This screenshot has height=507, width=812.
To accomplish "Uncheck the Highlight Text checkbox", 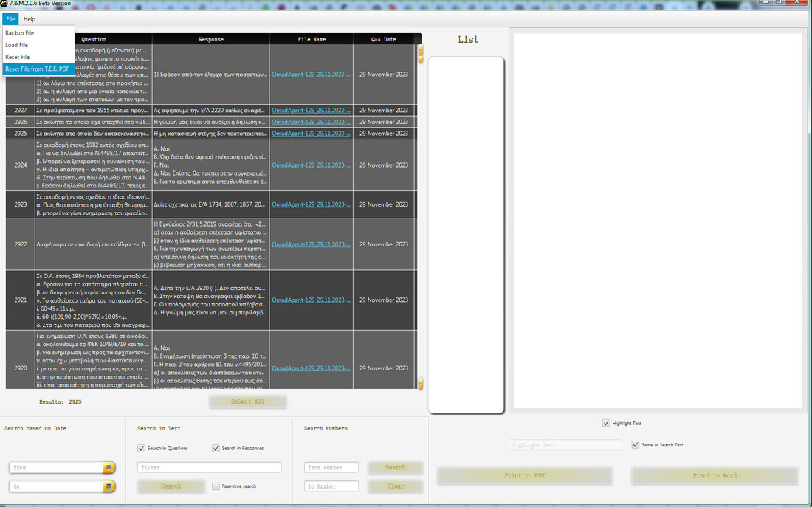I will (606, 423).
